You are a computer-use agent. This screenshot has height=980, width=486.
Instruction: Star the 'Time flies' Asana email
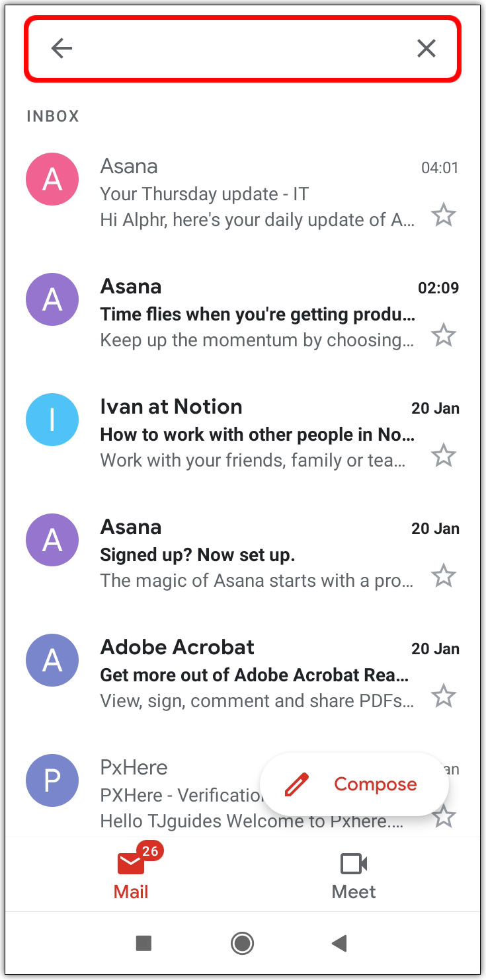(444, 335)
